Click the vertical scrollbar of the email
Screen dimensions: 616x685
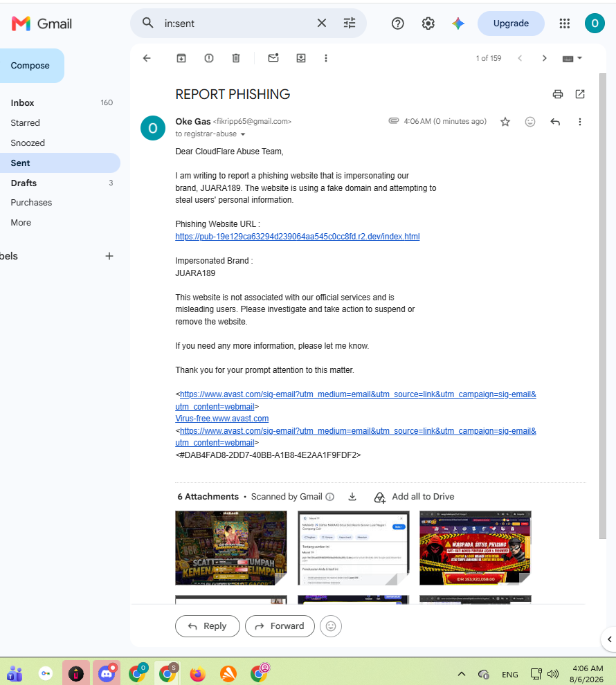[x=602, y=306]
